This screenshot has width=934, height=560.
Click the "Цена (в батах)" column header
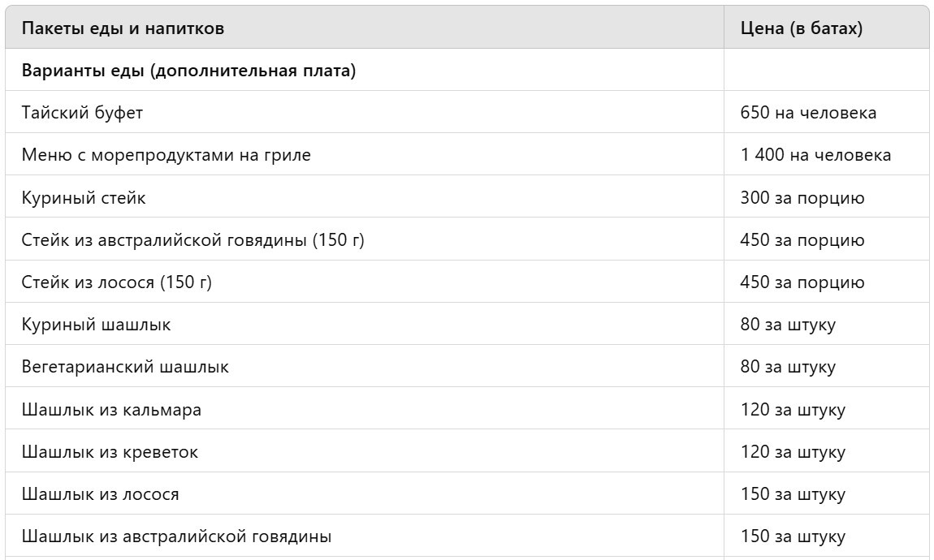tap(801, 29)
